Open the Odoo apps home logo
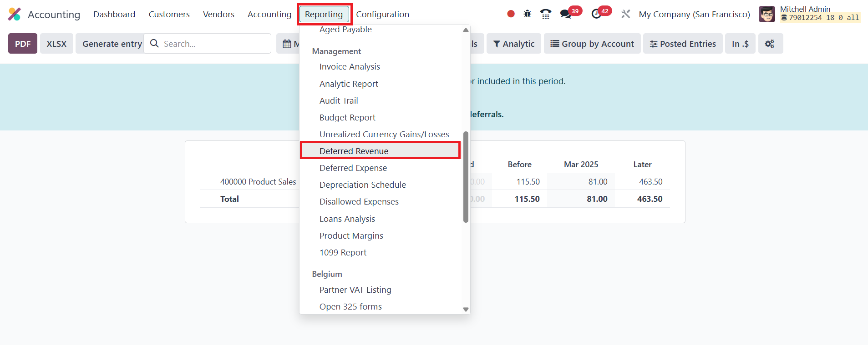868x345 pixels. coord(15,14)
